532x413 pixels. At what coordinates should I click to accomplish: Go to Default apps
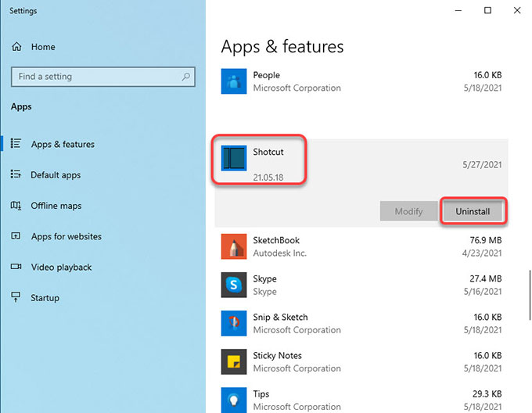coord(56,175)
